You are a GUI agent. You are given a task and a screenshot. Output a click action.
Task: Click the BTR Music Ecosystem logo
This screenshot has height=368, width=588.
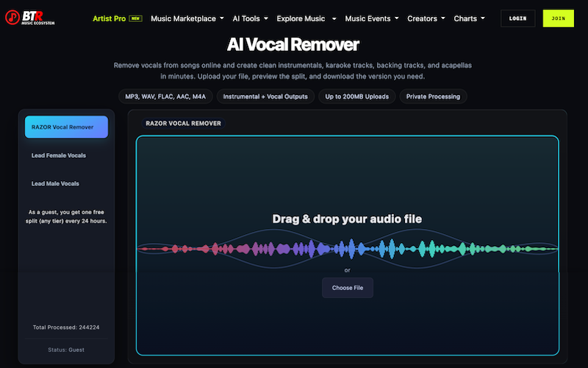click(x=30, y=18)
